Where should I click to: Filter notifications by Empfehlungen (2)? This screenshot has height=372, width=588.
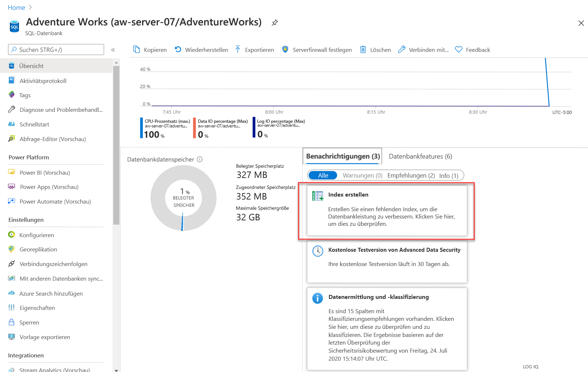(411, 175)
